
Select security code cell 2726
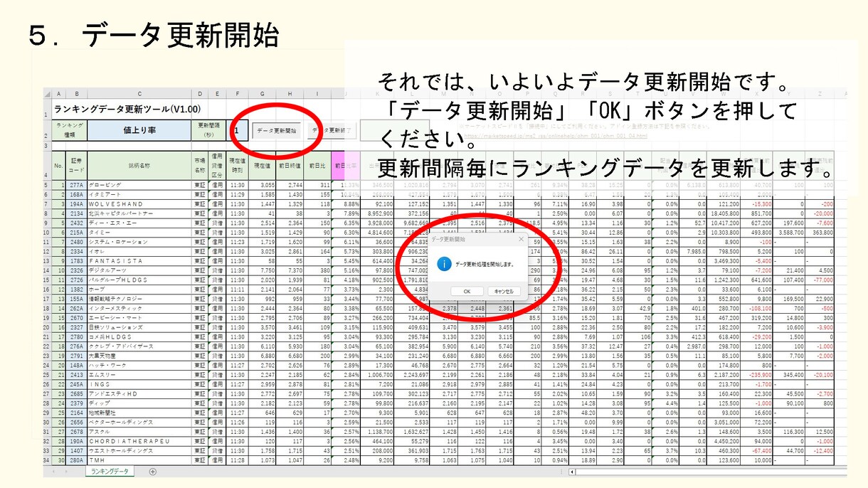[x=75, y=279]
